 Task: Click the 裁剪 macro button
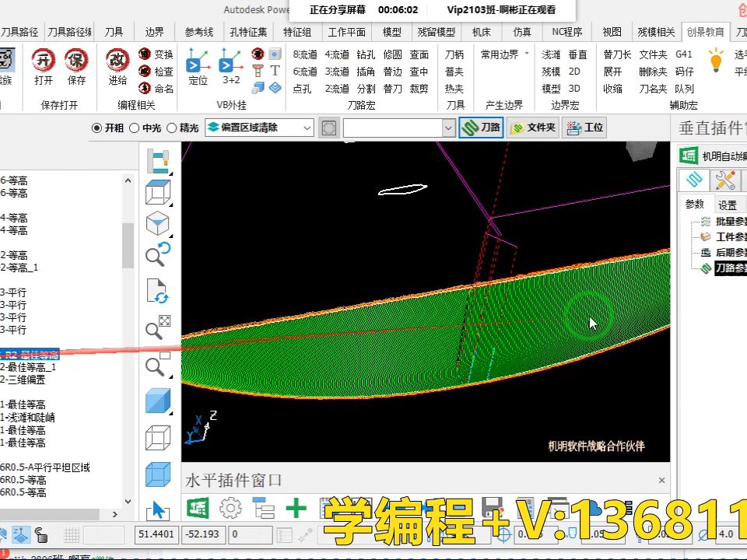419,89
